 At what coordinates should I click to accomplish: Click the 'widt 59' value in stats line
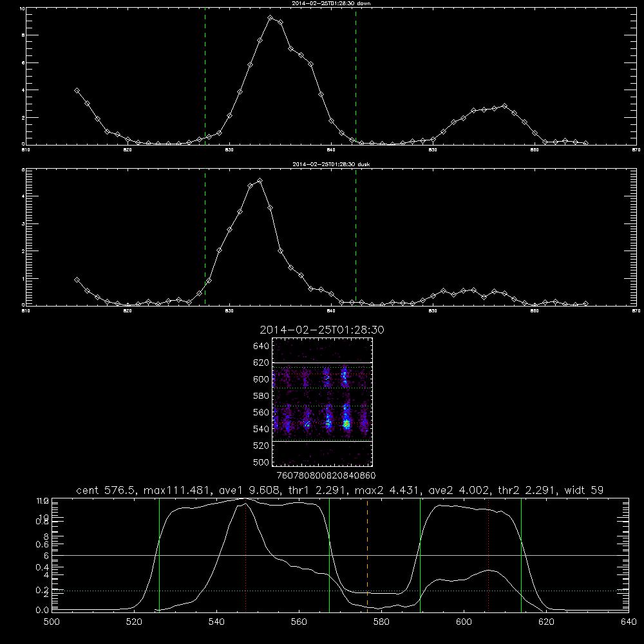[x=584, y=490]
